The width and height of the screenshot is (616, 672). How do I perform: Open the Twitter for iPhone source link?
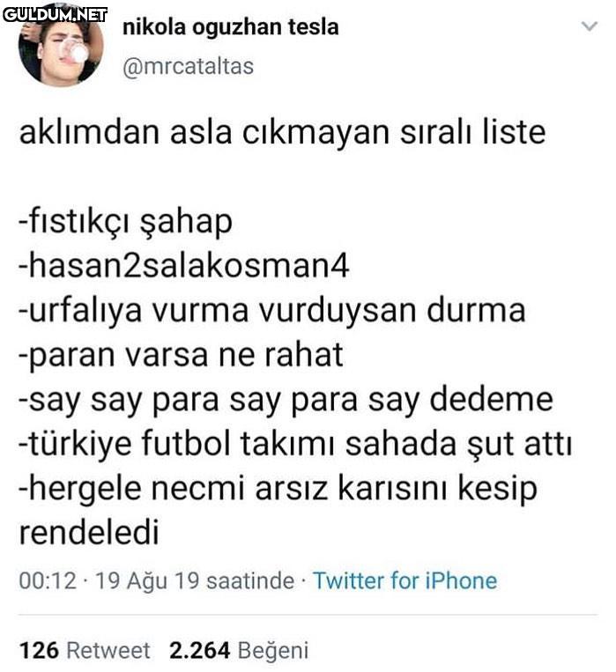pos(404,581)
